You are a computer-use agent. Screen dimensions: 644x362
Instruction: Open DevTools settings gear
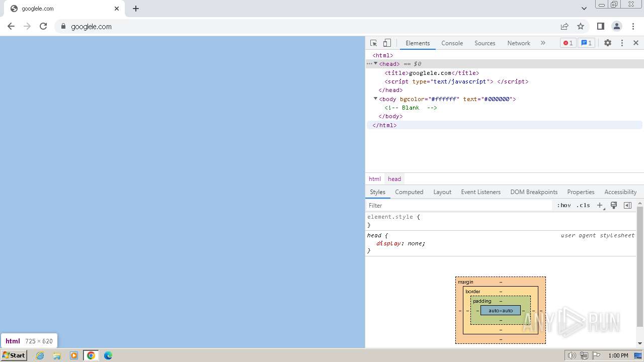[608, 43]
